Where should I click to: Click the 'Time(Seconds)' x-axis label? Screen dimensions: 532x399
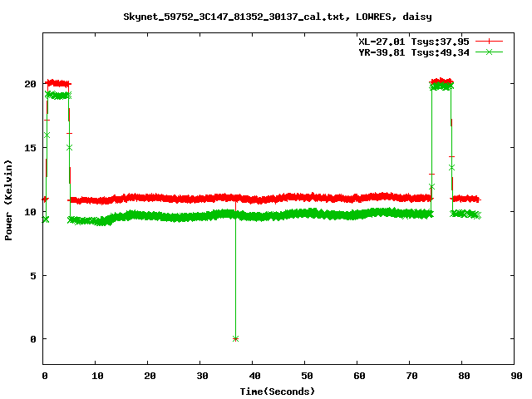(x=277, y=392)
